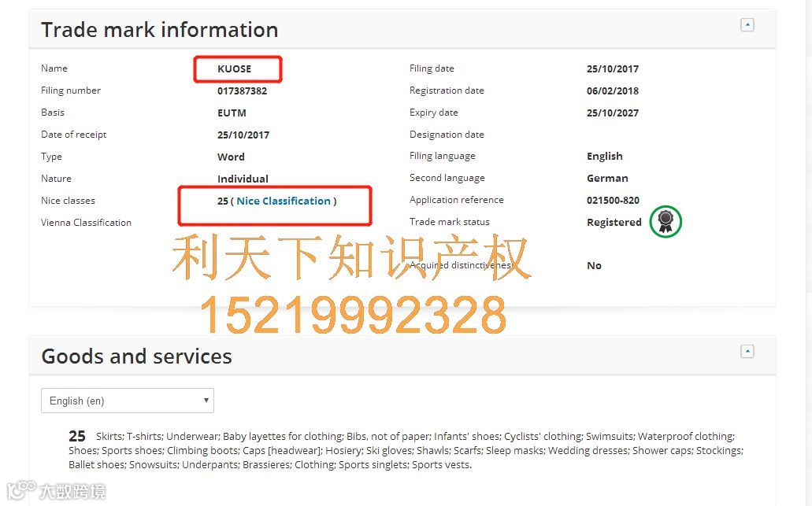Click the Goods and services heading
The height and width of the screenshot is (506, 812).
pos(137,356)
